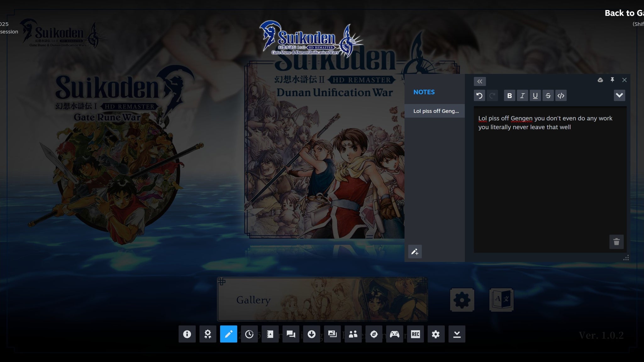Open the screenshots gallery icon
The image size is (644, 362).
pyautogui.click(x=333, y=334)
